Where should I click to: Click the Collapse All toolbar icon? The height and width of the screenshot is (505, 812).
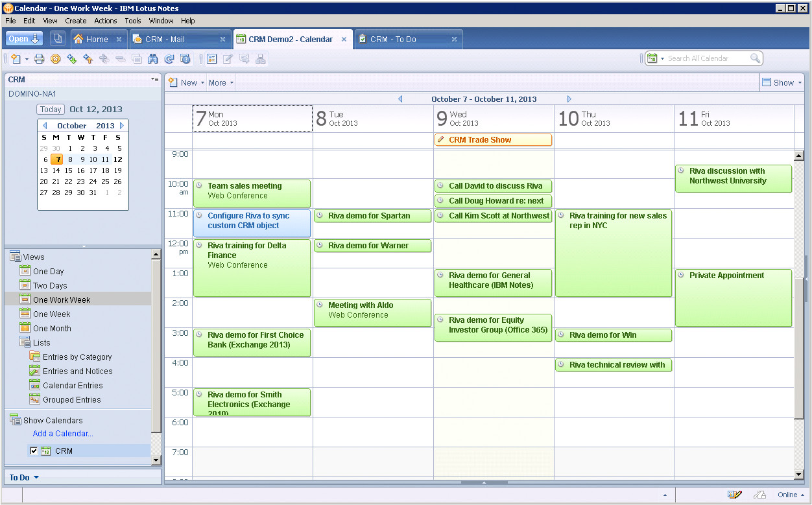pyautogui.click(x=120, y=59)
